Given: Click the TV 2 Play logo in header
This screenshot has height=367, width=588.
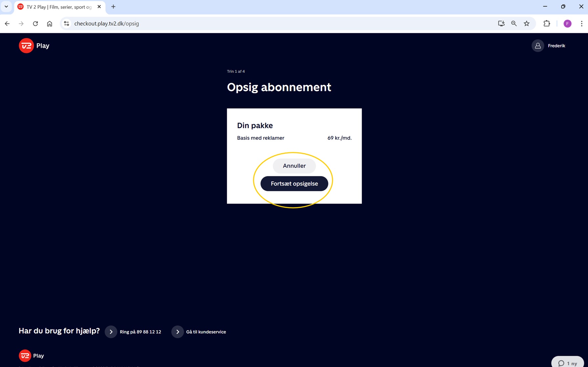Looking at the screenshot, I should coord(34,46).
